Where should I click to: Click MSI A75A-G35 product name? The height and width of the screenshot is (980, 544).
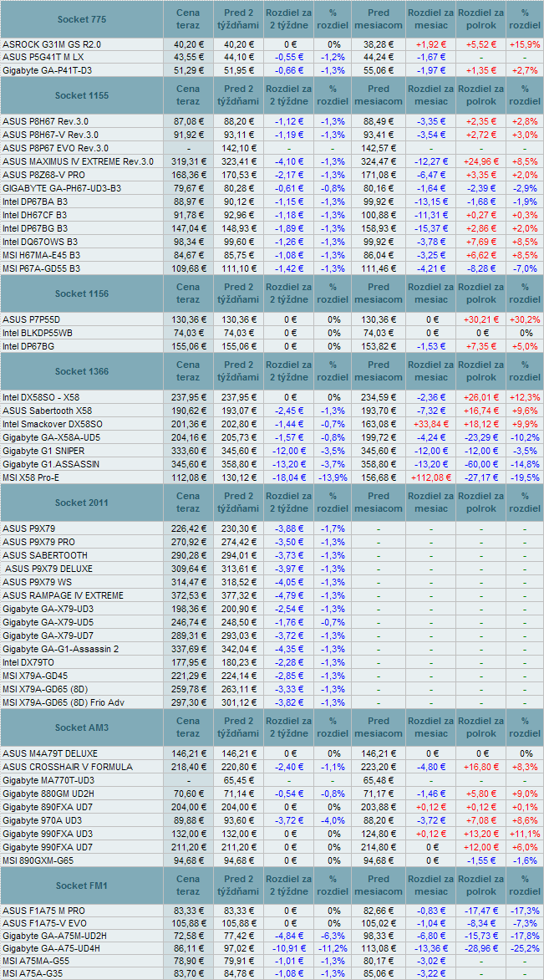pyautogui.click(x=33, y=973)
